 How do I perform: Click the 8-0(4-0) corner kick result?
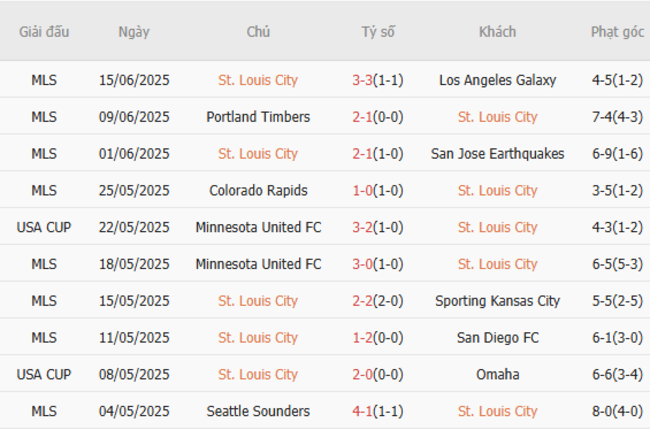tap(617, 411)
